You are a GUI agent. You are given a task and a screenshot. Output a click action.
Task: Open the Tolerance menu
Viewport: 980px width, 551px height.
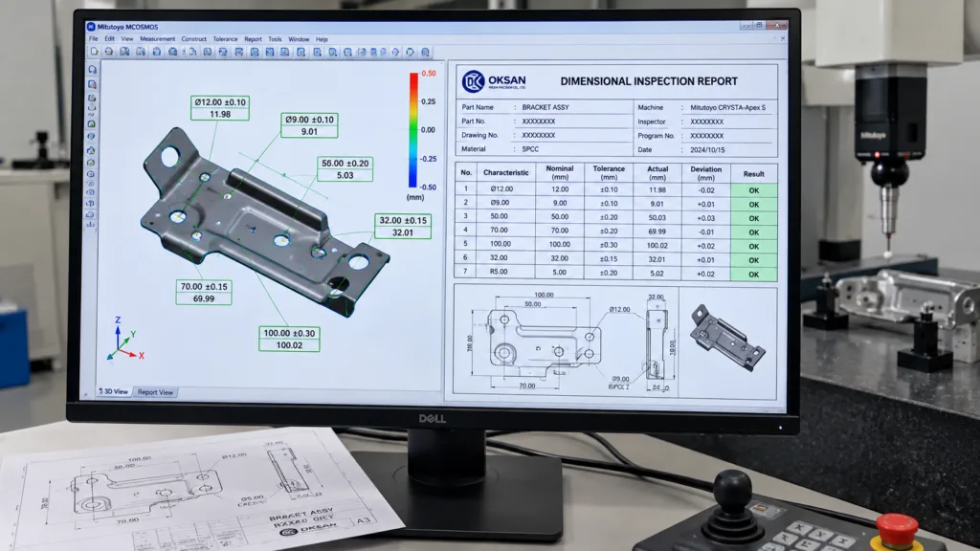(x=225, y=38)
